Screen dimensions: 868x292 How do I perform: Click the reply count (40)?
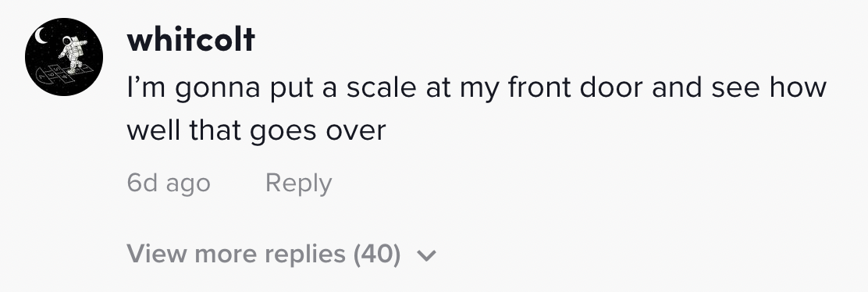tap(376, 254)
